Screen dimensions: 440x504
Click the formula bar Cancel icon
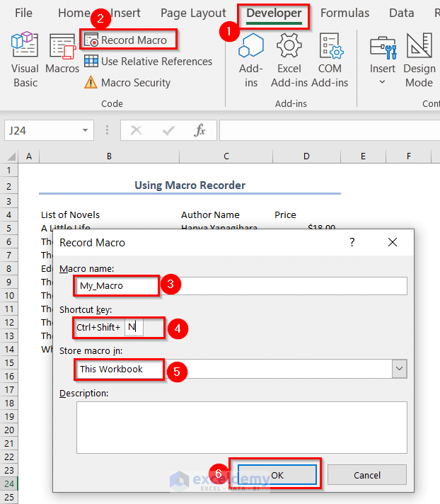tap(137, 130)
